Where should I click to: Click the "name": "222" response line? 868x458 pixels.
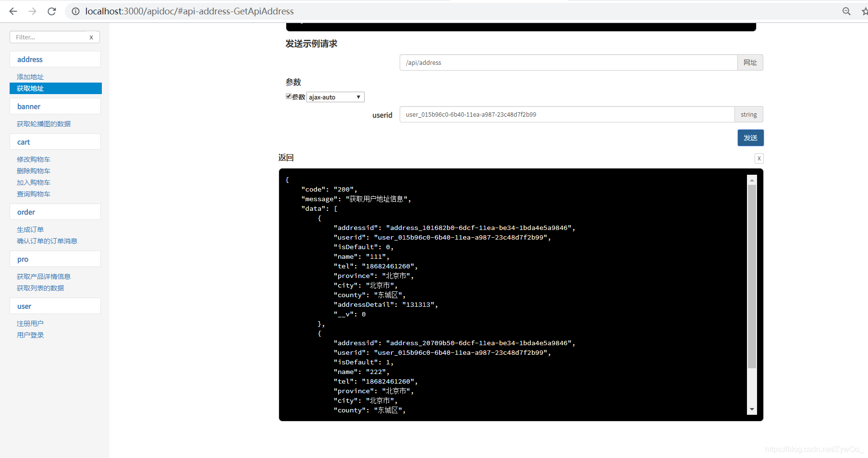click(361, 372)
